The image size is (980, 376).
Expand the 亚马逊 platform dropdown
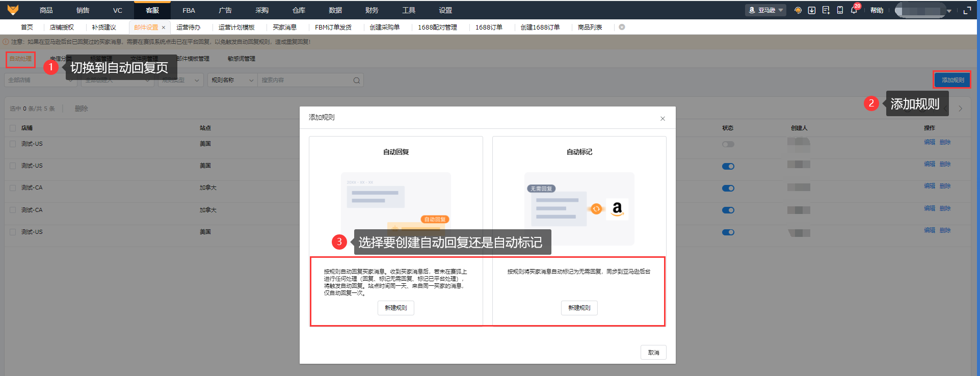tap(765, 10)
